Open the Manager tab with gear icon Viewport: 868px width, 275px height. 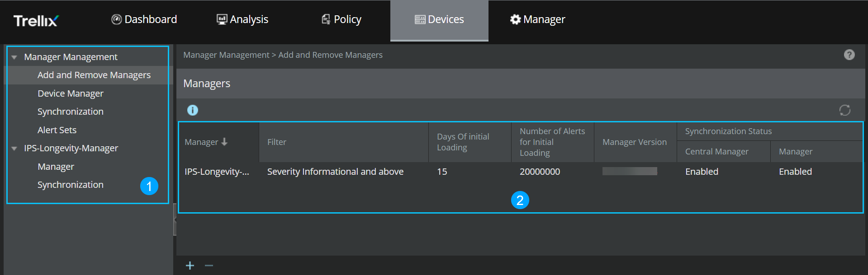pos(538,19)
